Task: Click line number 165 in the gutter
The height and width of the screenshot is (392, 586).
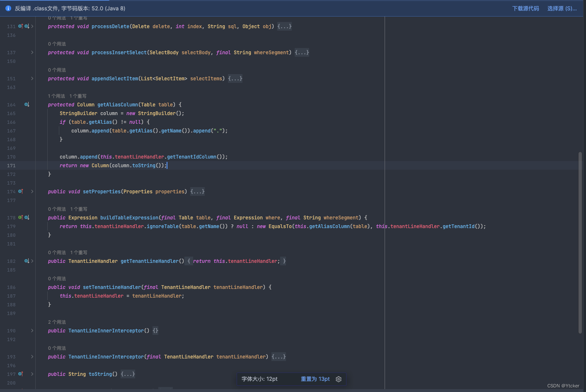Action: click(11, 113)
